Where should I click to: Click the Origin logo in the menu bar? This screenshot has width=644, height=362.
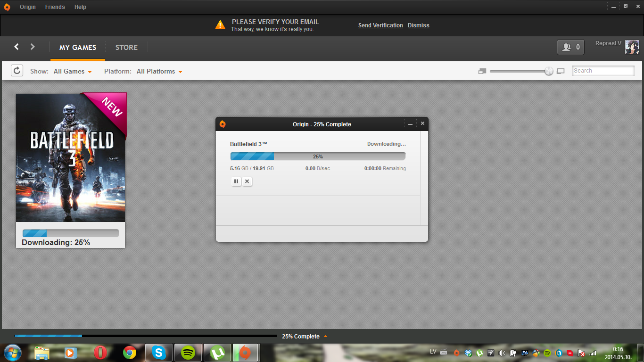tap(7, 7)
